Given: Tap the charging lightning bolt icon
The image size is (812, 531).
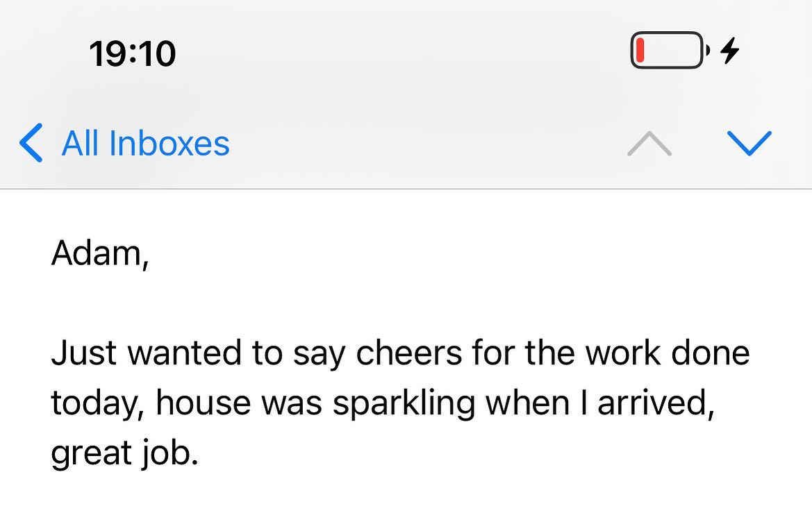Looking at the screenshot, I should point(728,50).
